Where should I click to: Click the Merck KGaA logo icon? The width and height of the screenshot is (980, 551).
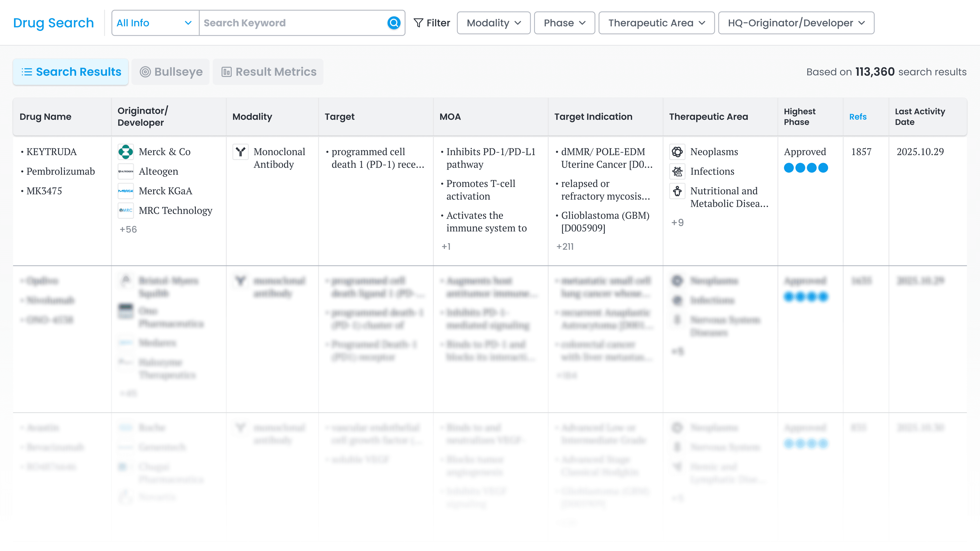pyautogui.click(x=126, y=191)
